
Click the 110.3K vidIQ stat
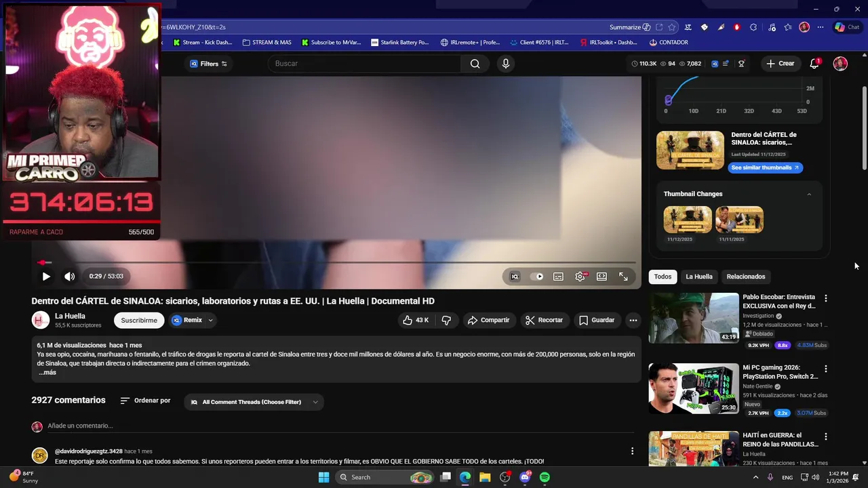point(644,64)
